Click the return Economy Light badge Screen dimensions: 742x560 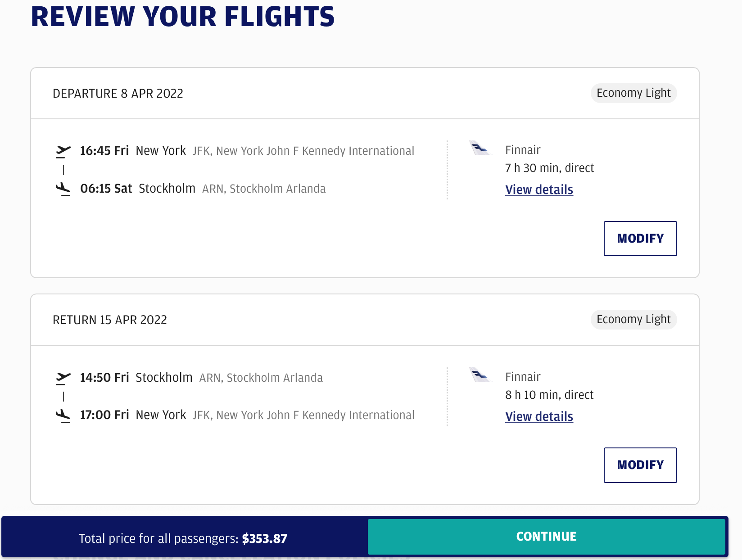pyautogui.click(x=633, y=320)
